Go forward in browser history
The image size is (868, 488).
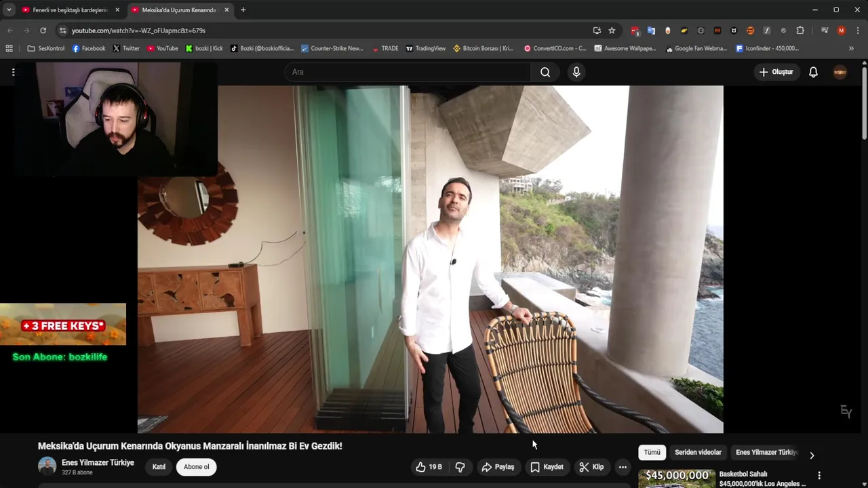click(x=26, y=30)
